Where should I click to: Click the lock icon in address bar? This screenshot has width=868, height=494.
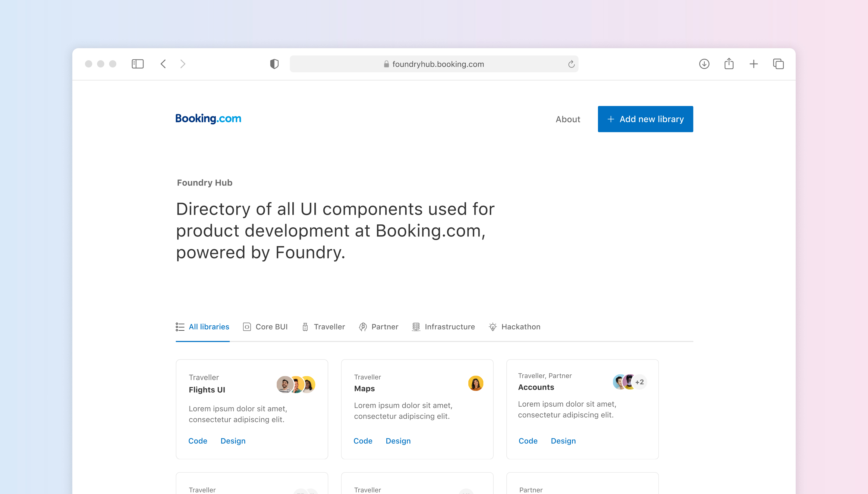click(386, 64)
